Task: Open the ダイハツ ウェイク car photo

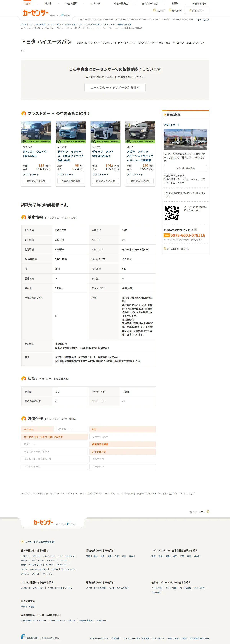Action: pyautogui.click(x=36, y=132)
